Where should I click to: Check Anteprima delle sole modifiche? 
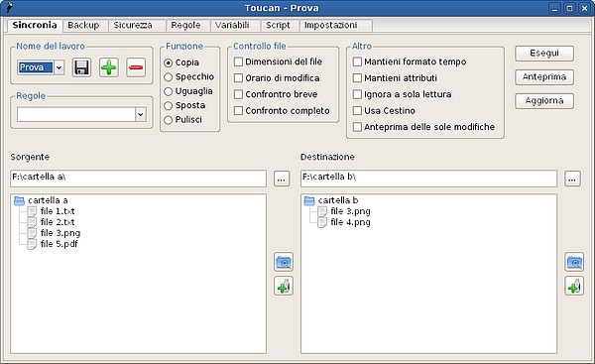pos(357,127)
